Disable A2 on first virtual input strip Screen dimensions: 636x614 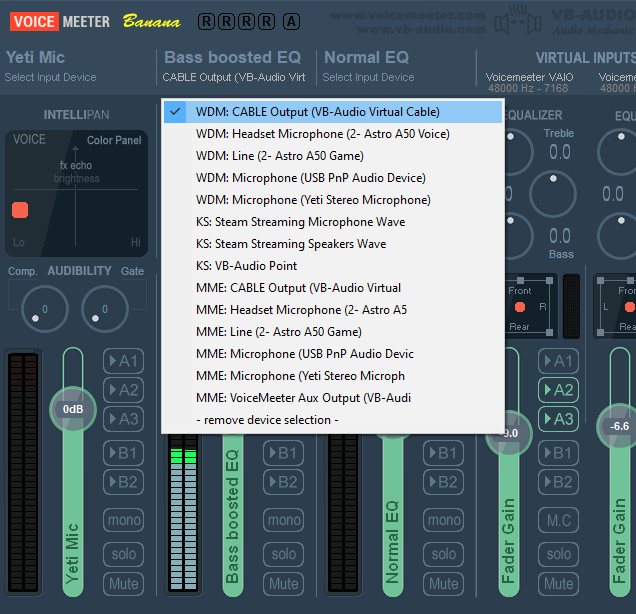coord(559,390)
